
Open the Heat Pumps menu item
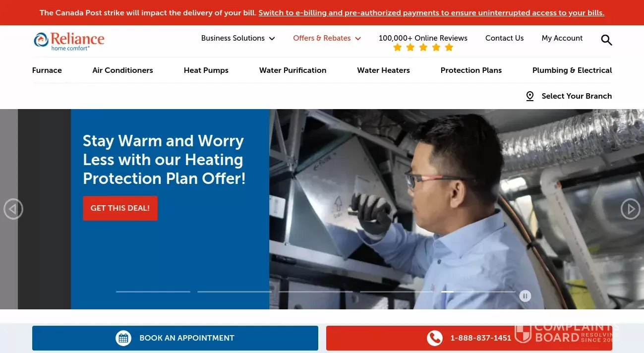[206, 70]
